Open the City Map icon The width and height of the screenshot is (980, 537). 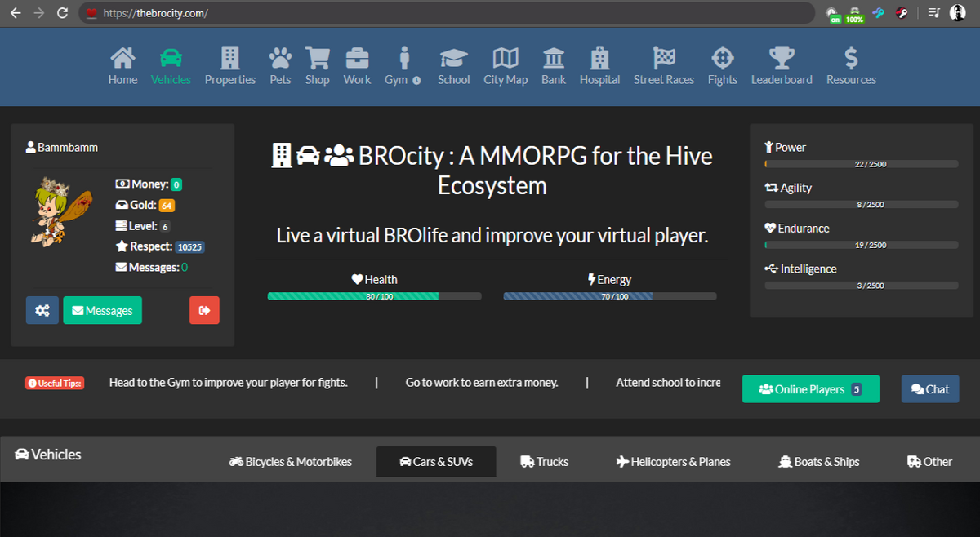pyautogui.click(x=506, y=58)
